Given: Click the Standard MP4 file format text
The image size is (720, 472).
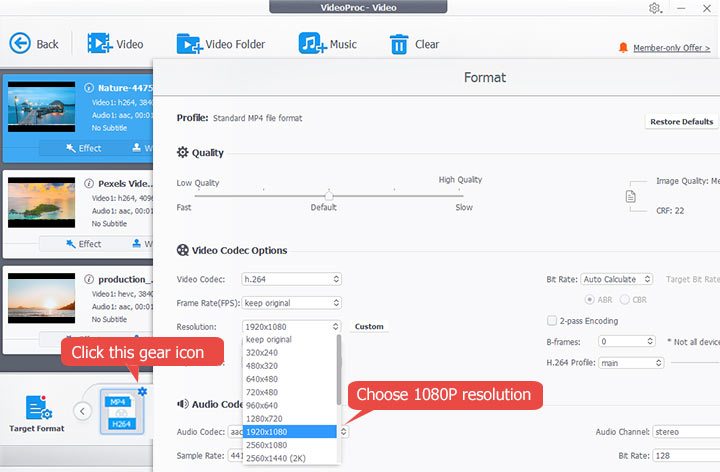Looking at the screenshot, I should click(258, 118).
